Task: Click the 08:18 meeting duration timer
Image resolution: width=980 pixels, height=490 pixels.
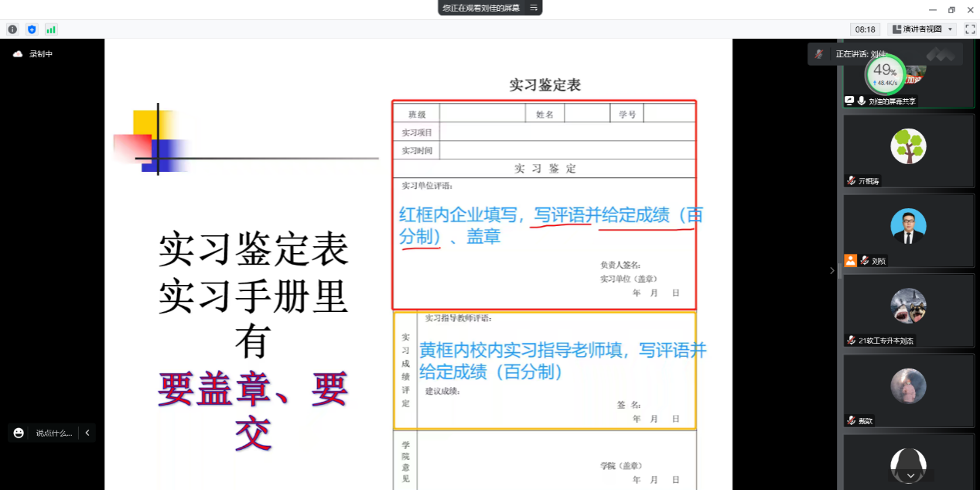Action: point(865,29)
